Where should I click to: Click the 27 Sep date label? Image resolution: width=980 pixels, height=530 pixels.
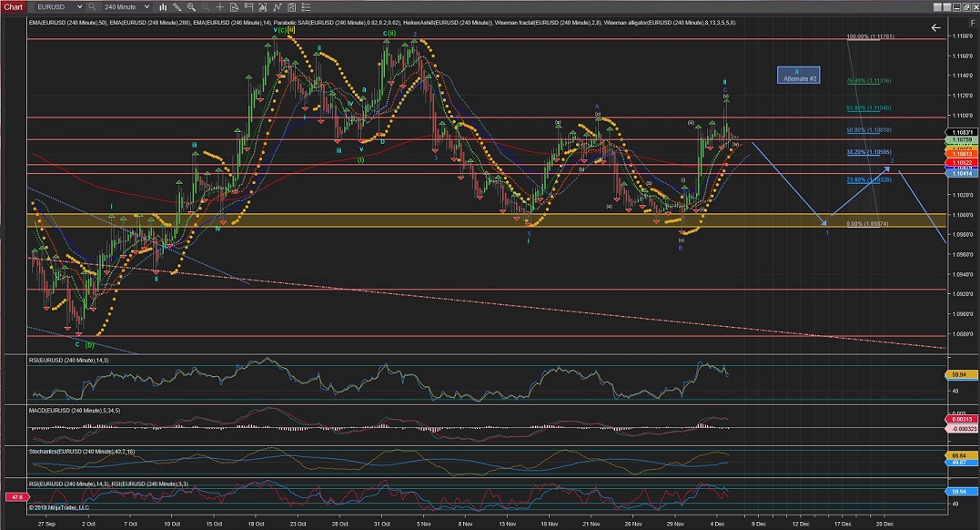[46, 524]
